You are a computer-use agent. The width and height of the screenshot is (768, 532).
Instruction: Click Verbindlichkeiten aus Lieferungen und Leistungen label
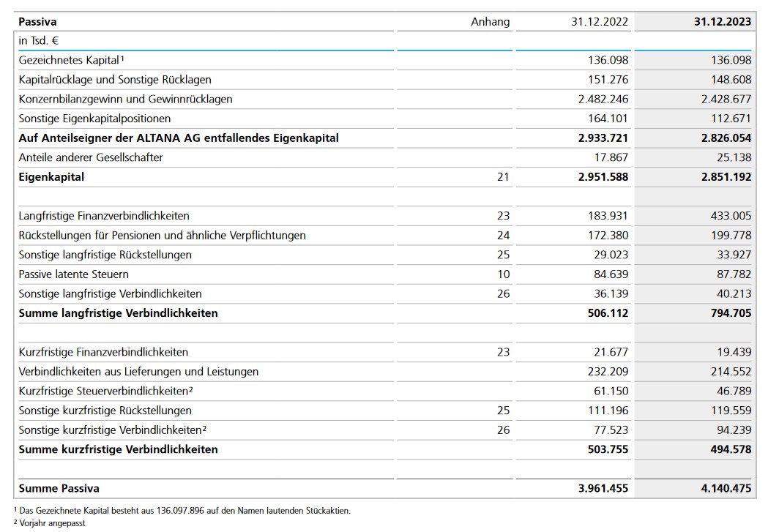click(138, 372)
